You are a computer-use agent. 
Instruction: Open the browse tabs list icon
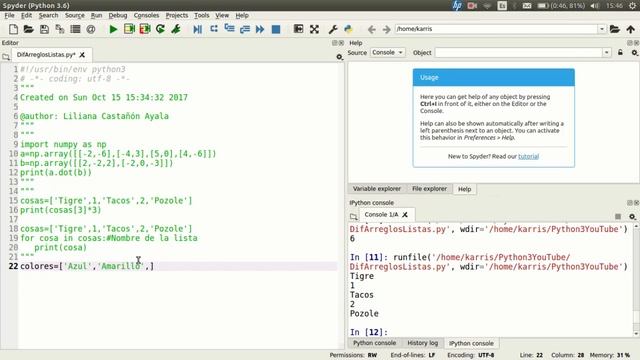[x=75, y=29]
